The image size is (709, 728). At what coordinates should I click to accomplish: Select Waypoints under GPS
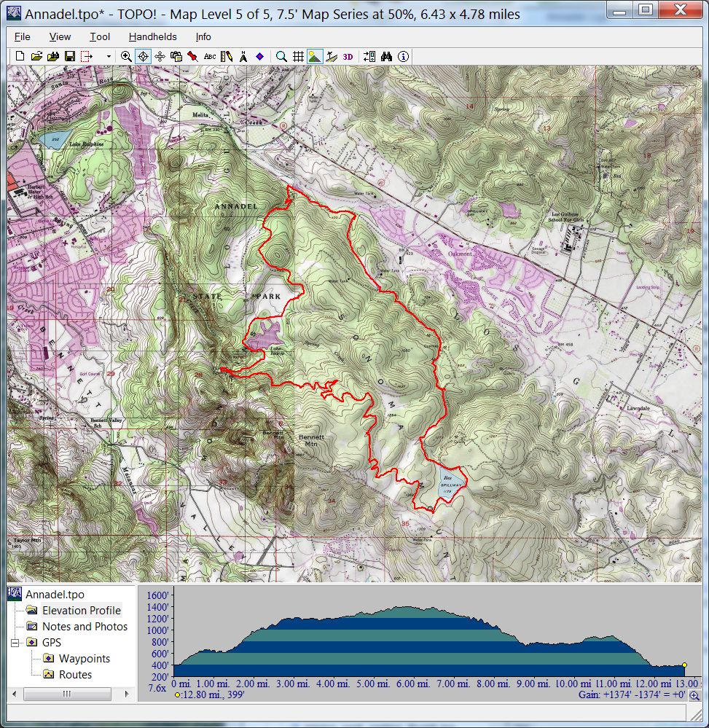coord(84,659)
